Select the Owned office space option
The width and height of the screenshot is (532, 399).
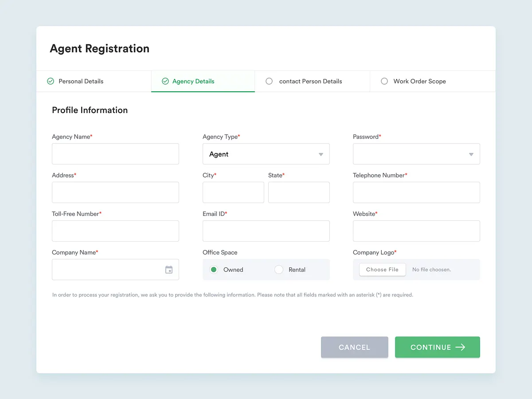(x=214, y=270)
